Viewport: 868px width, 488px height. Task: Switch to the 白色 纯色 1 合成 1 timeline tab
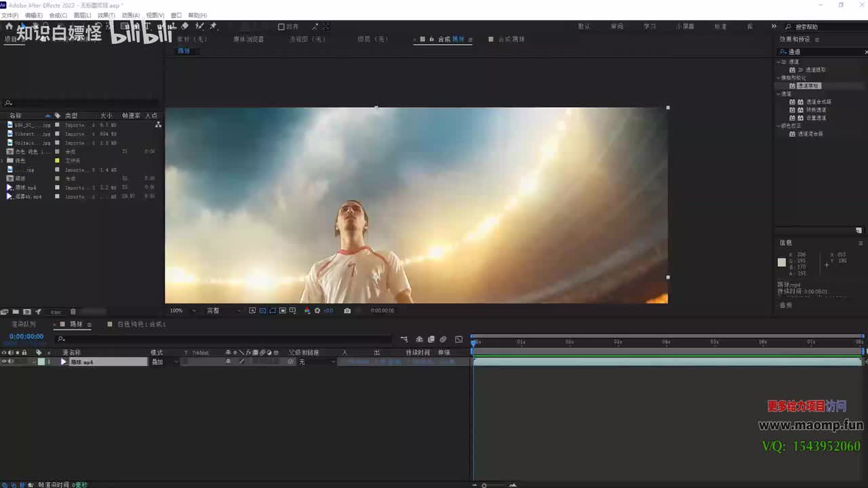click(x=142, y=325)
